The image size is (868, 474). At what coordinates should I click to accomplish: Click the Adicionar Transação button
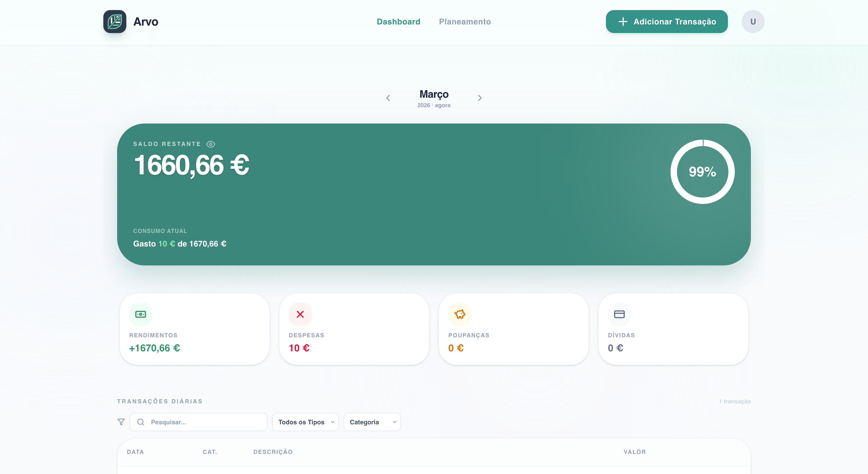tap(666, 22)
